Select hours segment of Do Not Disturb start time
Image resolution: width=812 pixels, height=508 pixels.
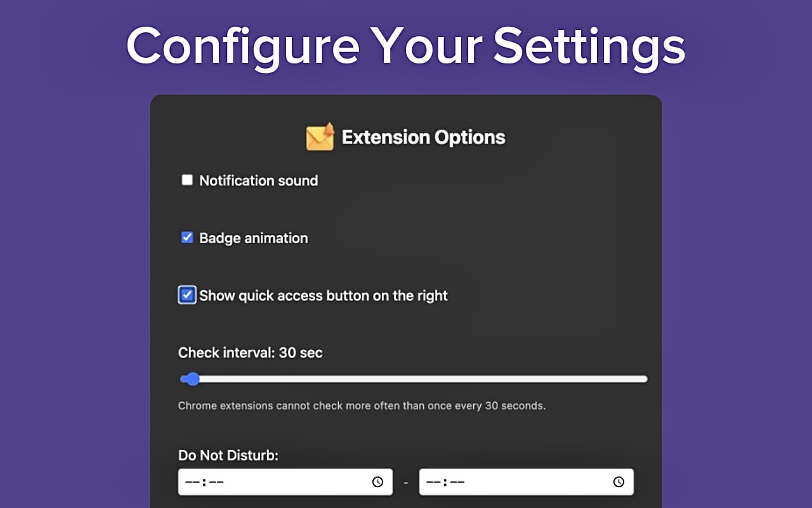tap(192, 483)
